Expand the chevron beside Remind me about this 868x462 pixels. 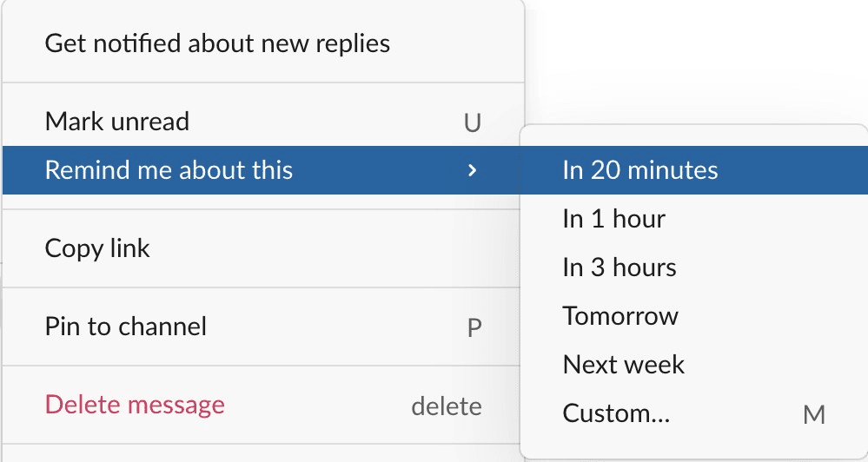(472, 170)
